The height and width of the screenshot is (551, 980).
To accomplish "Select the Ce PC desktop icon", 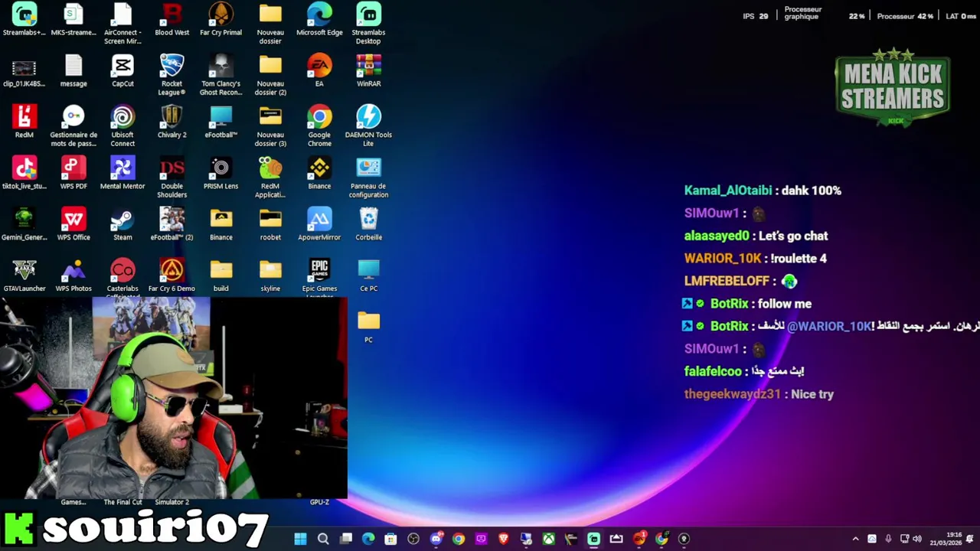I will 368,275.
